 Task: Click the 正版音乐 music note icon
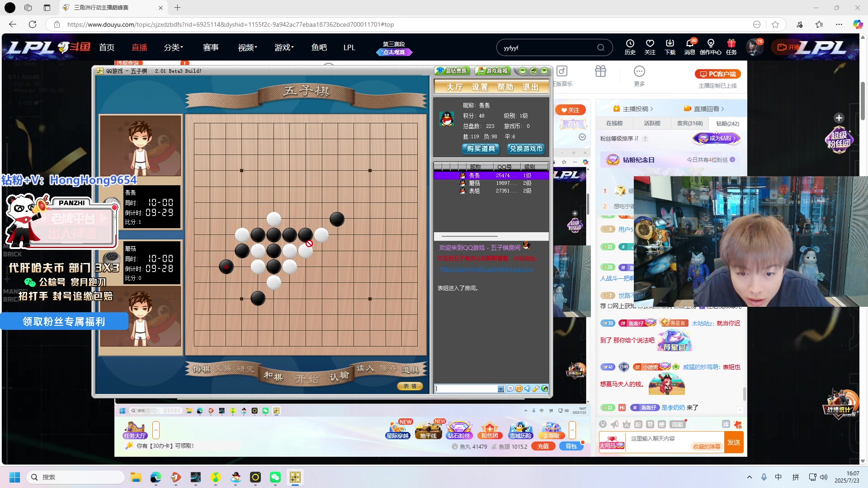(562, 71)
